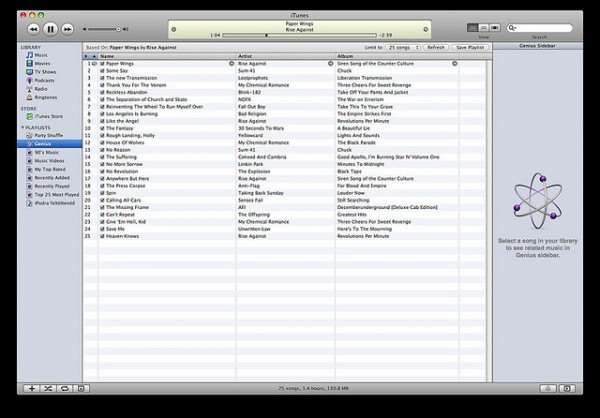Sort by the Album column header
Image resolution: width=600 pixels, height=418 pixels.
[397, 56]
